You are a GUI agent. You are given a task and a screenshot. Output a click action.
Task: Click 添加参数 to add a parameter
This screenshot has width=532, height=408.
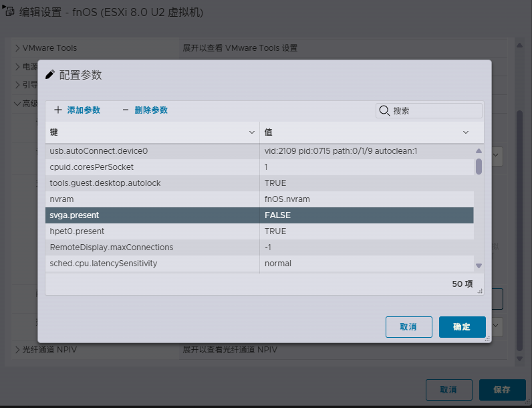click(x=84, y=110)
